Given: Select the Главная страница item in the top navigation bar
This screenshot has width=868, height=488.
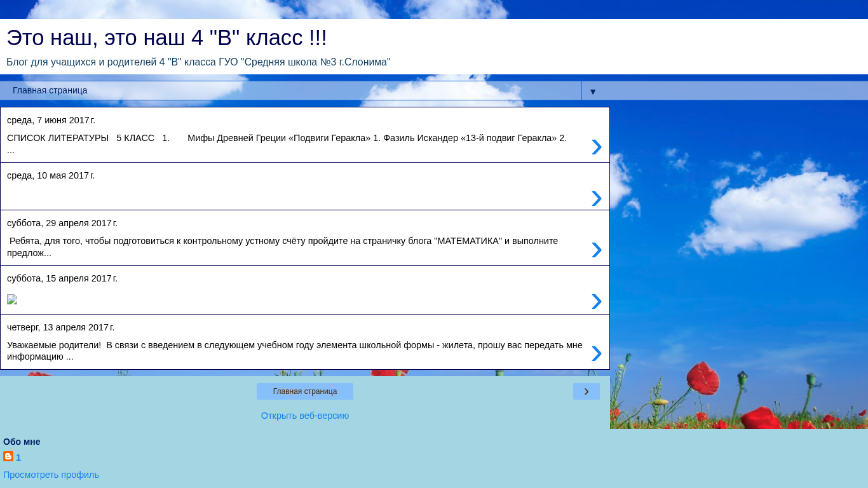Looking at the screenshot, I should pyautogui.click(x=50, y=90).
